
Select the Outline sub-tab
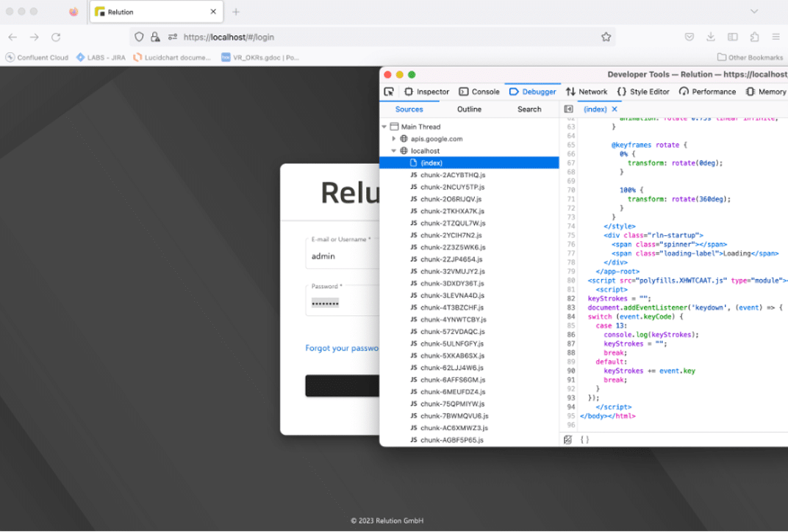coord(469,109)
